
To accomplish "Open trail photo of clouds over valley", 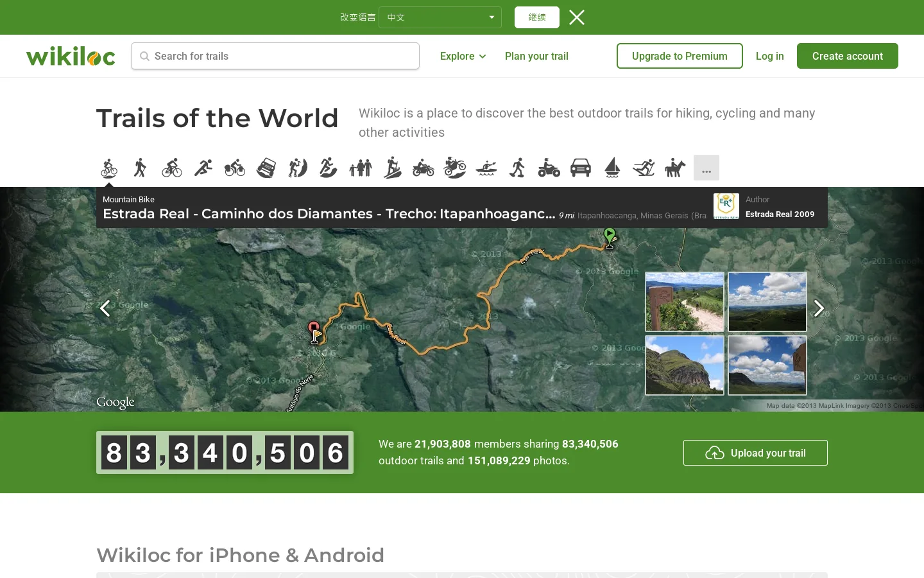I will click(767, 302).
